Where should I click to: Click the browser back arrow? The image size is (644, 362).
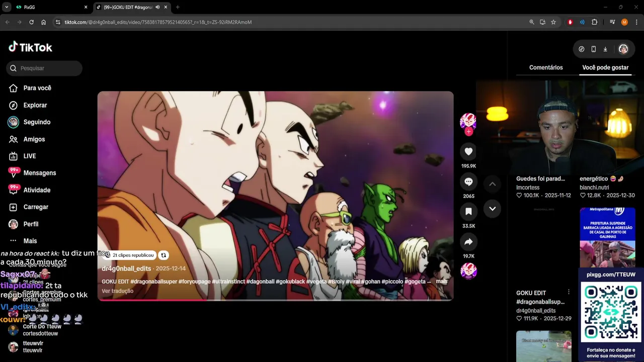click(7, 22)
